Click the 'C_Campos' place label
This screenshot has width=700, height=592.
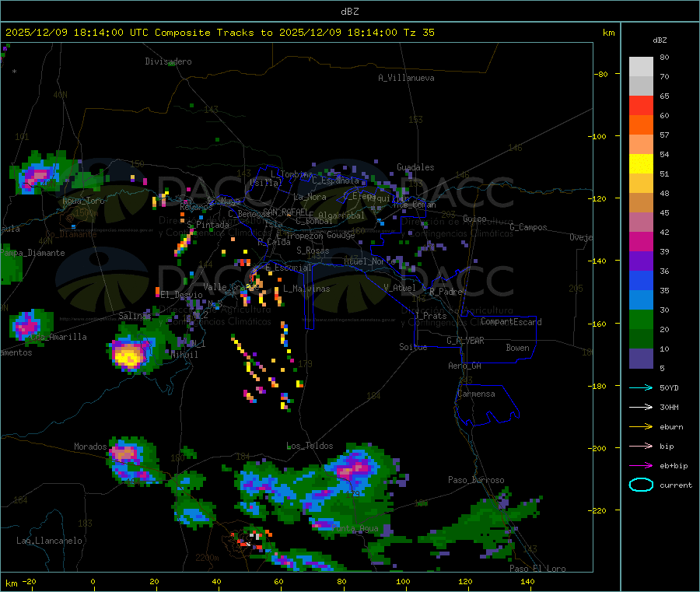click(528, 227)
